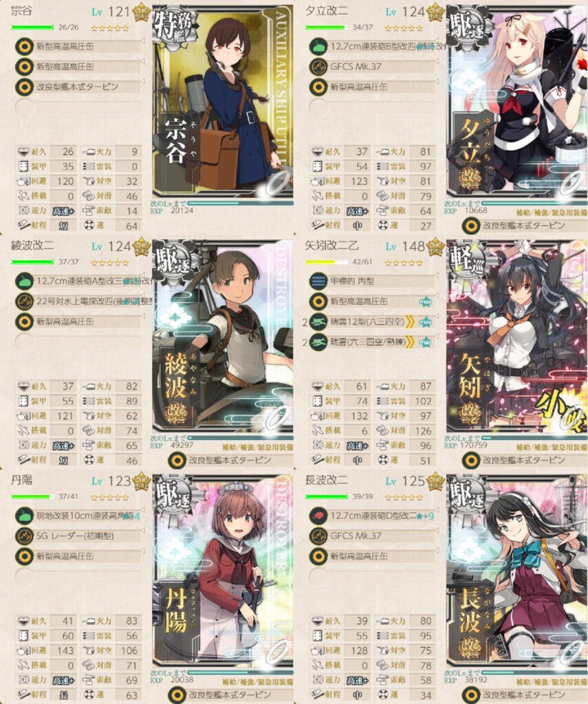Select the 宗谷 auxiliary ship card portrait
588x704 pixels.
tap(223, 102)
